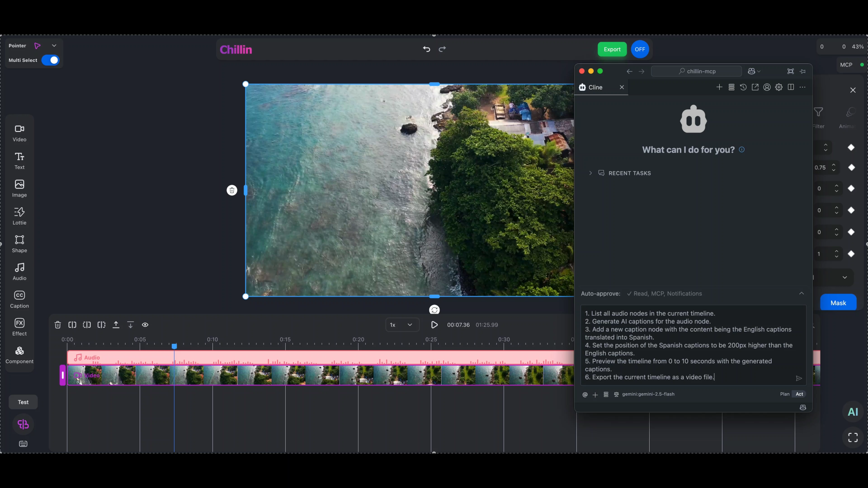
Task: Open Cline settings gear
Action: point(779,87)
